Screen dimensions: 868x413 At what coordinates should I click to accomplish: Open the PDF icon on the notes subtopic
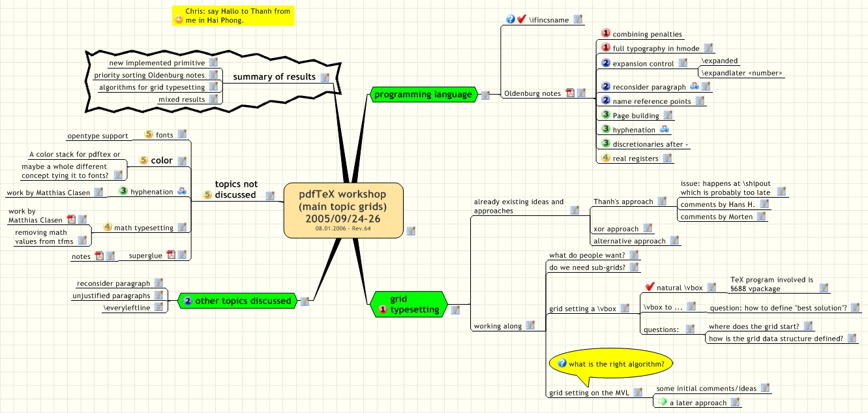(99, 256)
